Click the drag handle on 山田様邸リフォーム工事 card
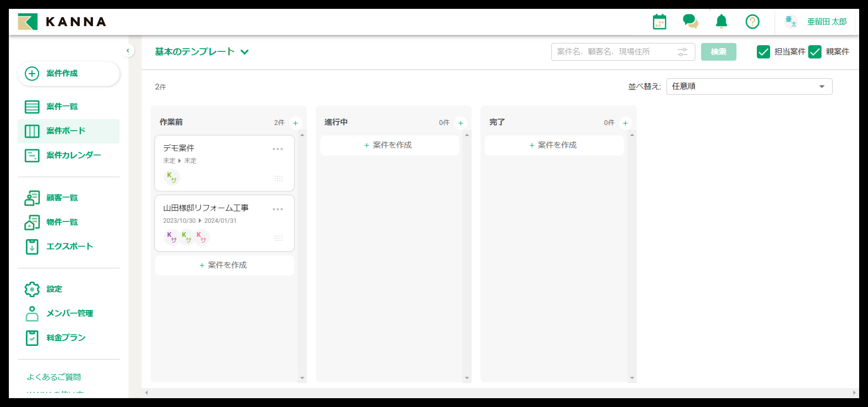Screen dimensions: 868x407 (x=278, y=238)
